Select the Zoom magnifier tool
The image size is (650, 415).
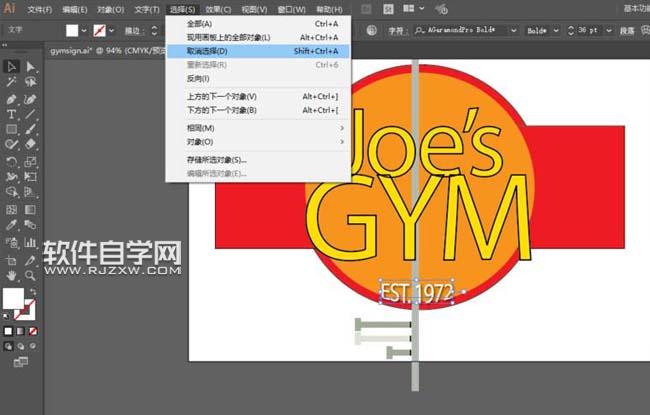[x=30, y=275]
